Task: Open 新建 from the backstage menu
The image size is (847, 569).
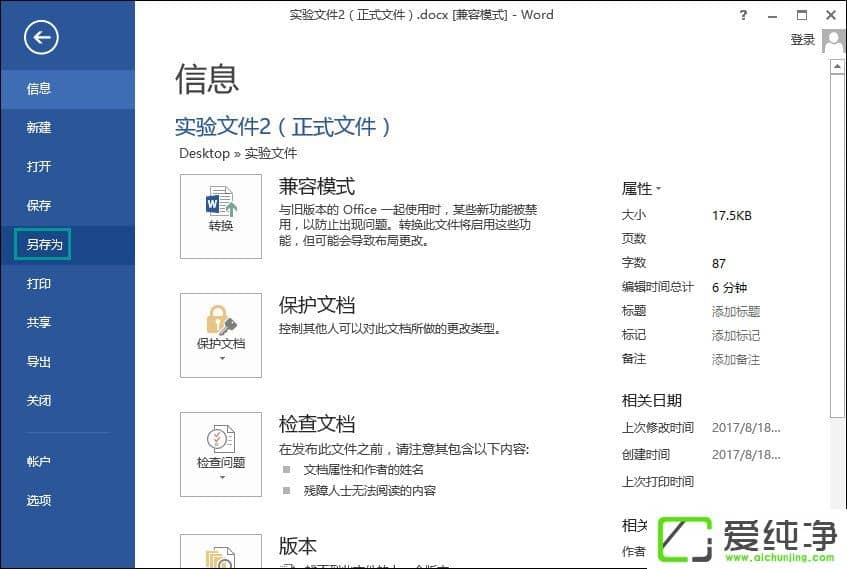Action: point(39,127)
